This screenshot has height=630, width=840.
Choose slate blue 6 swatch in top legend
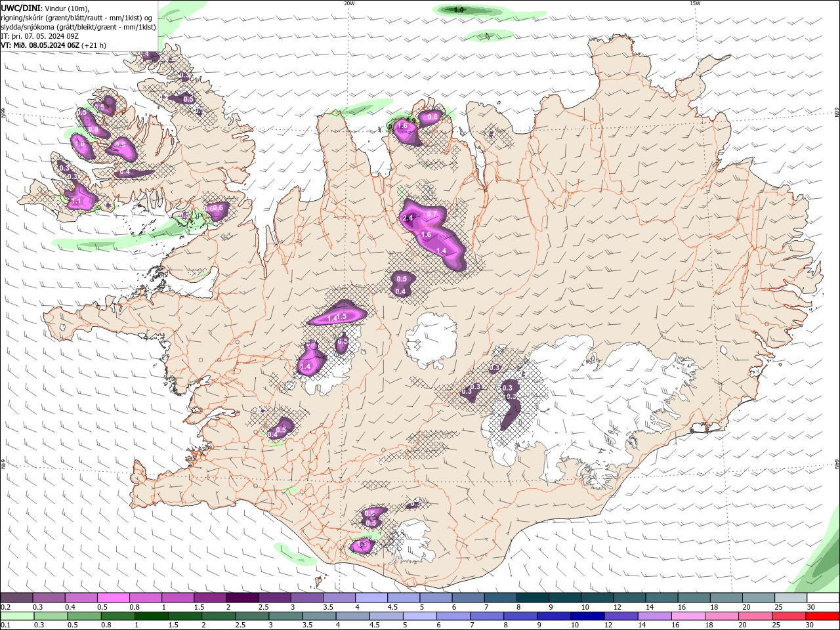[469, 598]
